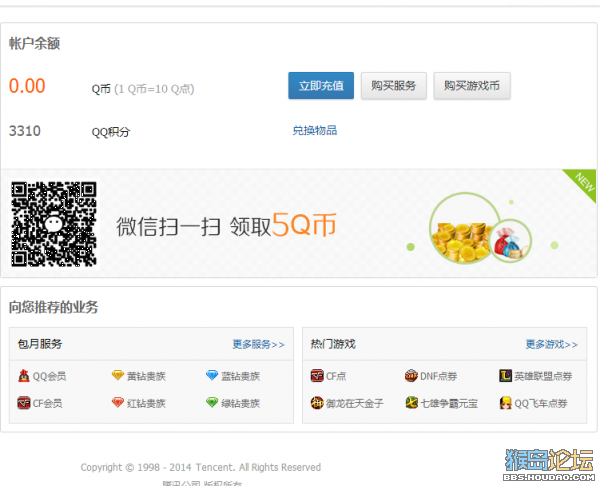Click 购买游戏币 button
Screen dimensions: 600x486
point(472,86)
